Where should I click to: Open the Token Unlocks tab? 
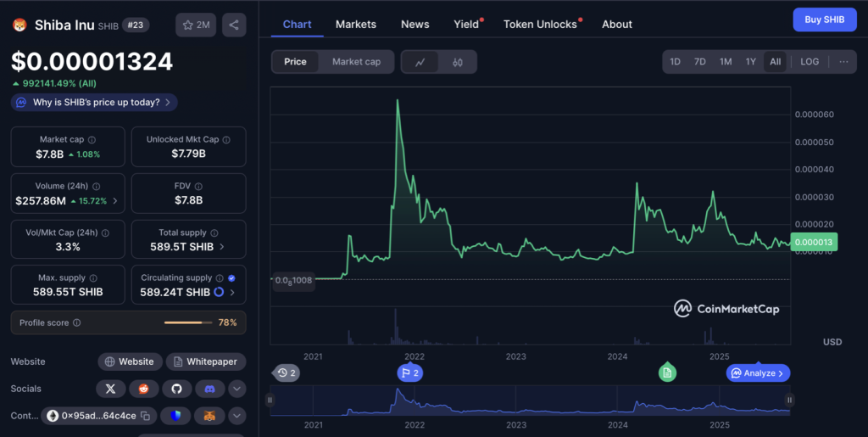(540, 24)
